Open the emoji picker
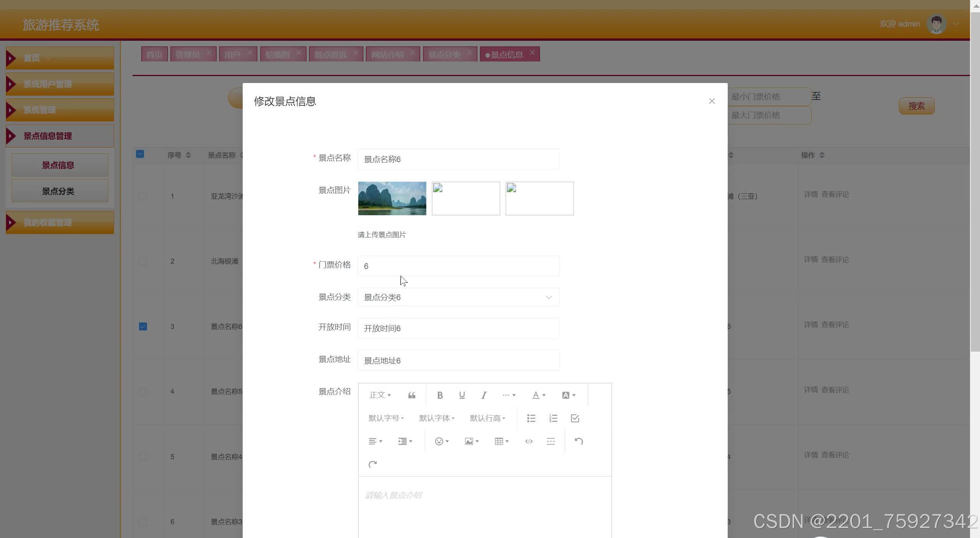 (442, 441)
